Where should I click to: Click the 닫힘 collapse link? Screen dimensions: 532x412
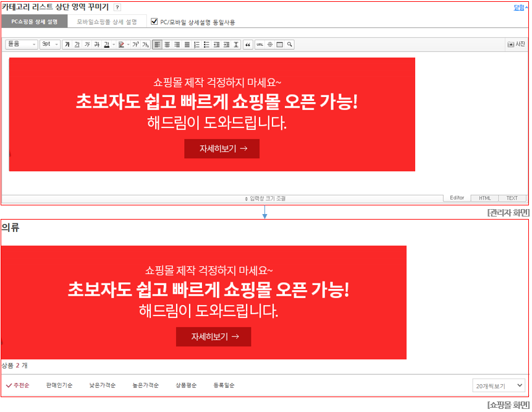pyautogui.click(x=520, y=7)
